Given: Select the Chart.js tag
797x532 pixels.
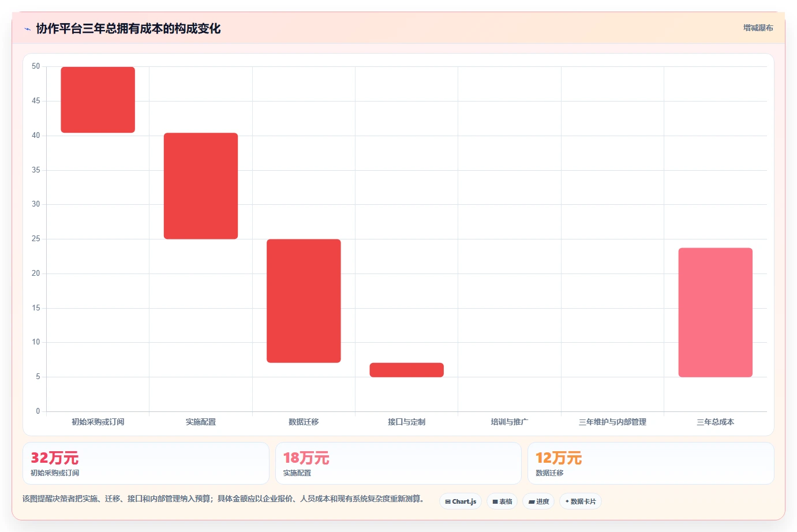Looking at the screenshot, I should click(461, 501).
